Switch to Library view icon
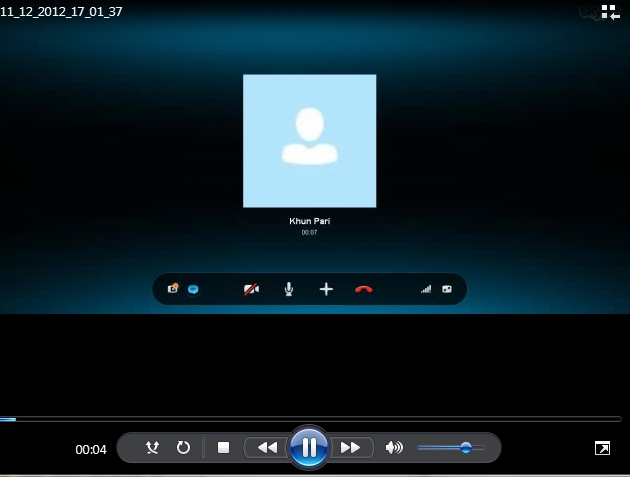Image resolution: width=630 pixels, height=477 pixels. click(x=610, y=12)
